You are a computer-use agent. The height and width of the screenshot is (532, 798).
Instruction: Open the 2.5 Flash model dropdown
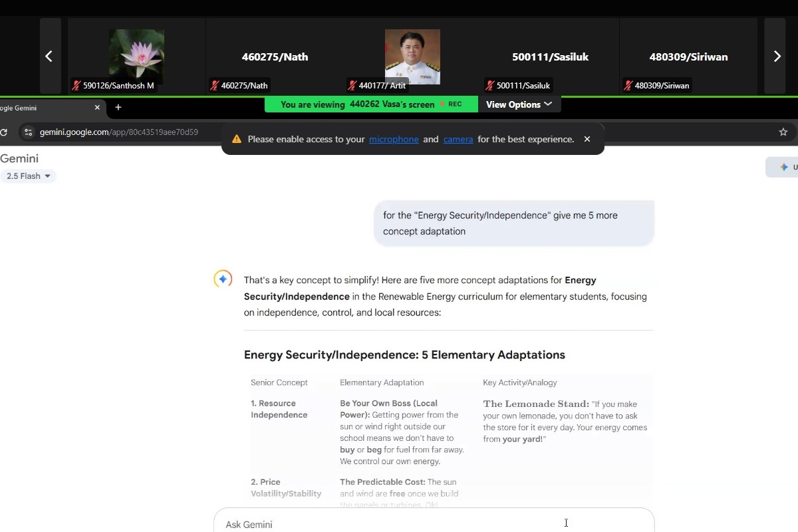pyautogui.click(x=28, y=176)
